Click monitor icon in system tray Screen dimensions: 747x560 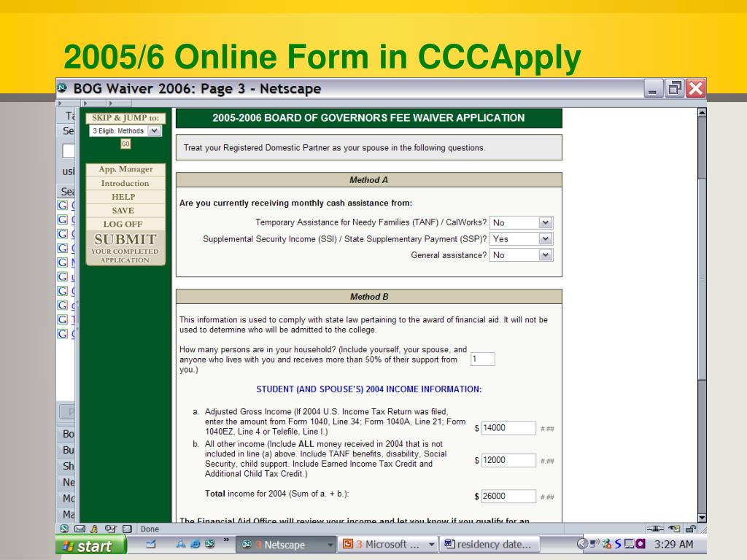(x=630, y=544)
